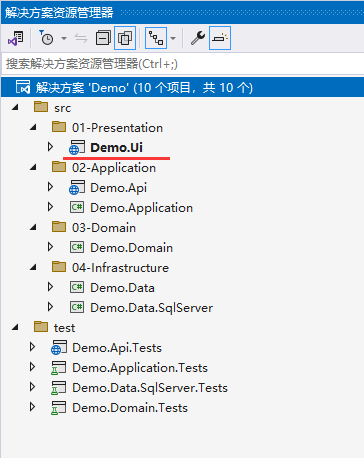Screen dimensions: 364x458
Task: Select the solution 'Demo' root node
Action: [x=182, y=88]
